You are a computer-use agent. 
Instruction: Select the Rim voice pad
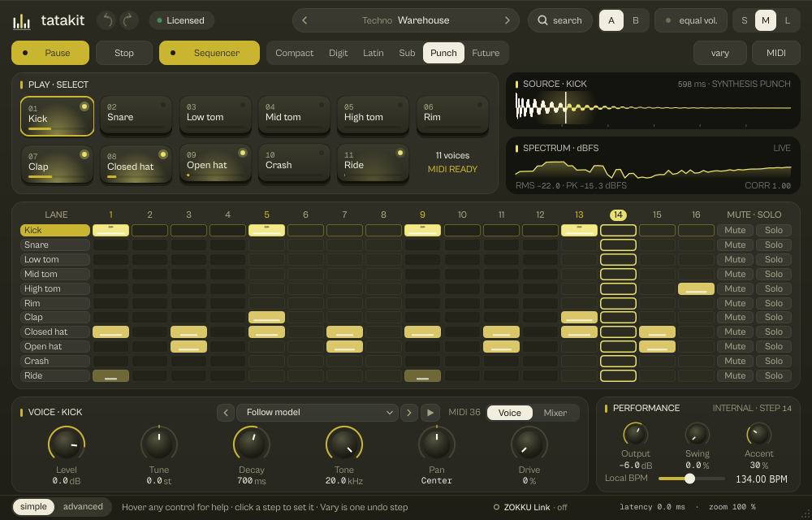coord(452,116)
